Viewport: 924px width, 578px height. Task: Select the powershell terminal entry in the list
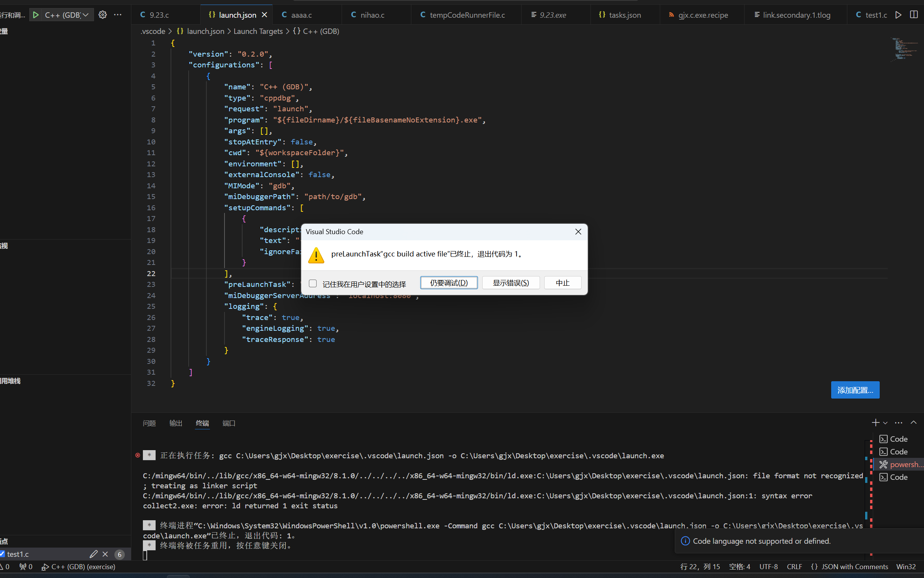(x=901, y=464)
